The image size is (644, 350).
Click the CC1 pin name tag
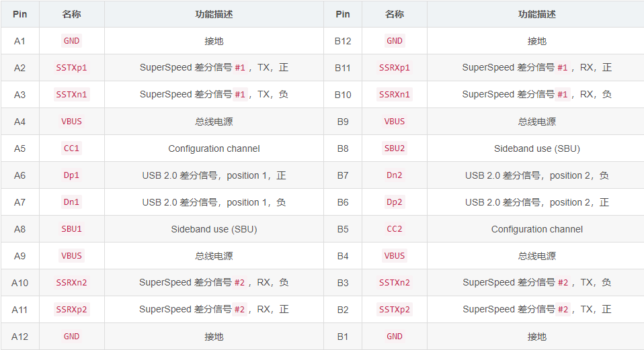point(71,148)
